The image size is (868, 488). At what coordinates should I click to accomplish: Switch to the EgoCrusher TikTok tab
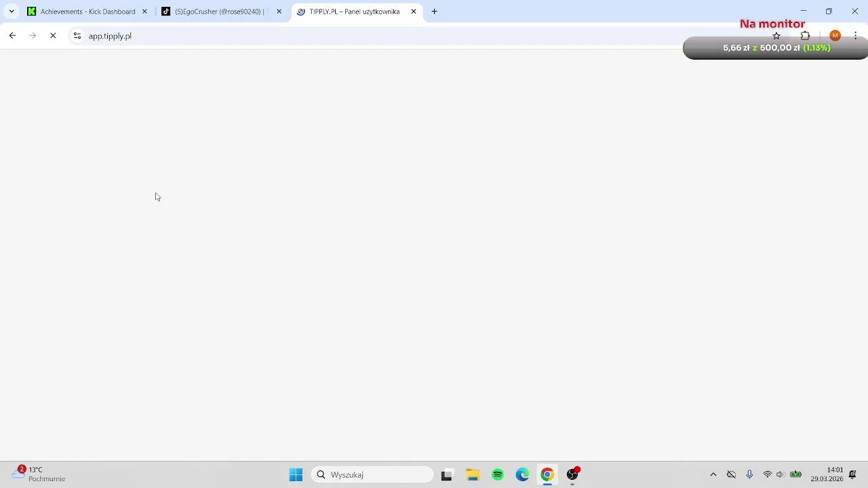click(x=222, y=12)
